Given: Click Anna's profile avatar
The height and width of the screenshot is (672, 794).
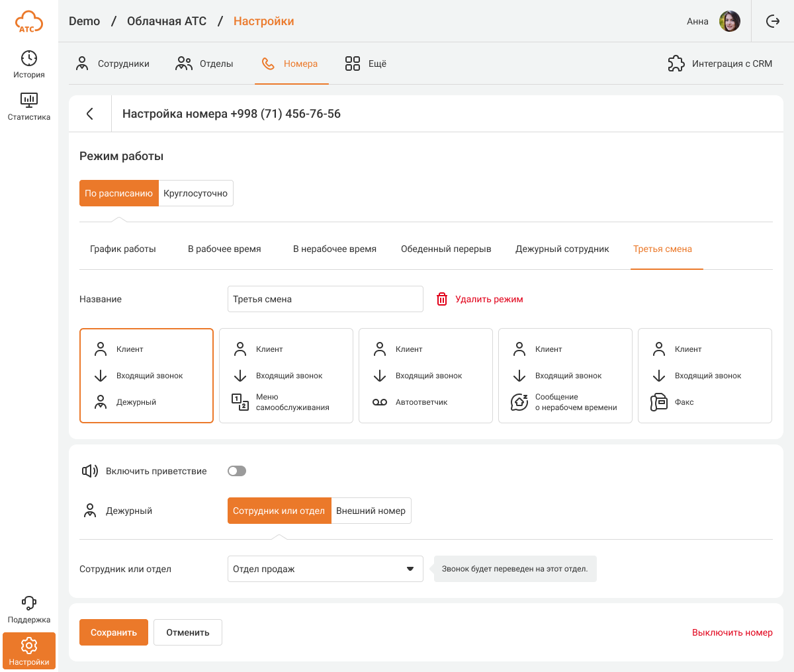Looking at the screenshot, I should (x=730, y=21).
